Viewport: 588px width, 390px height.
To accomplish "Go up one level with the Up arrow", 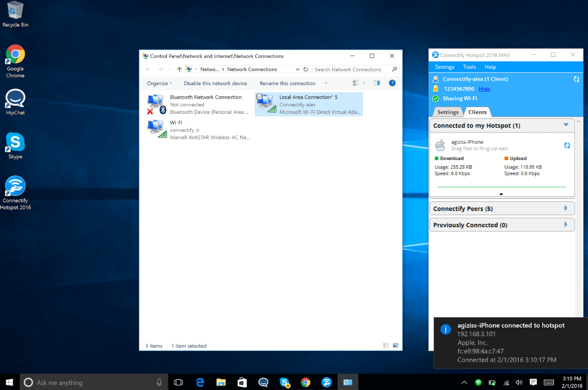I will tap(179, 69).
